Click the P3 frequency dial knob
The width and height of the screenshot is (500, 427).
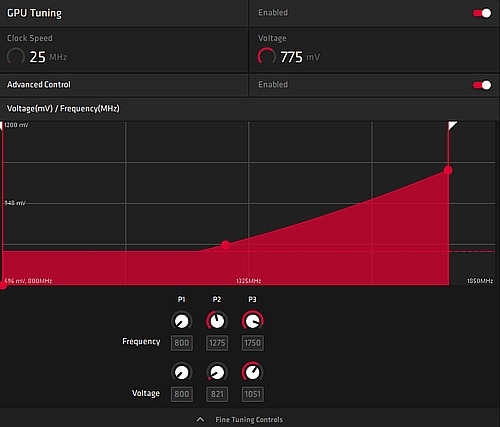click(253, 321)
